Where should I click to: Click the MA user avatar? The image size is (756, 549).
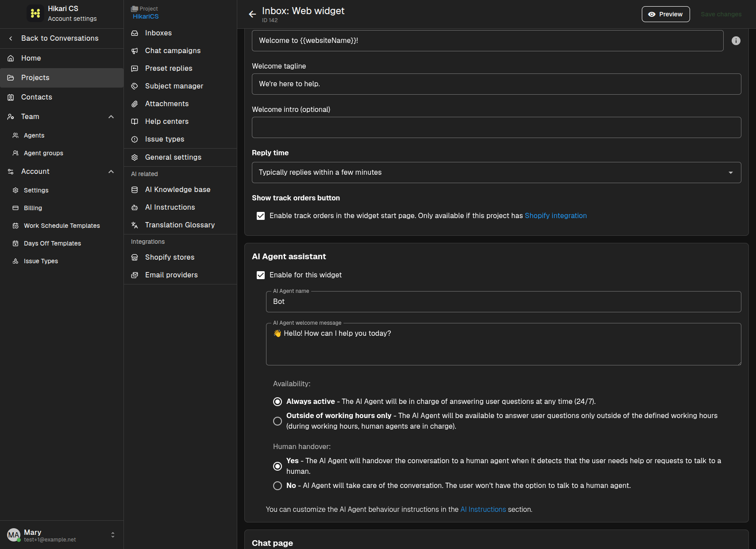pos(14,535)
